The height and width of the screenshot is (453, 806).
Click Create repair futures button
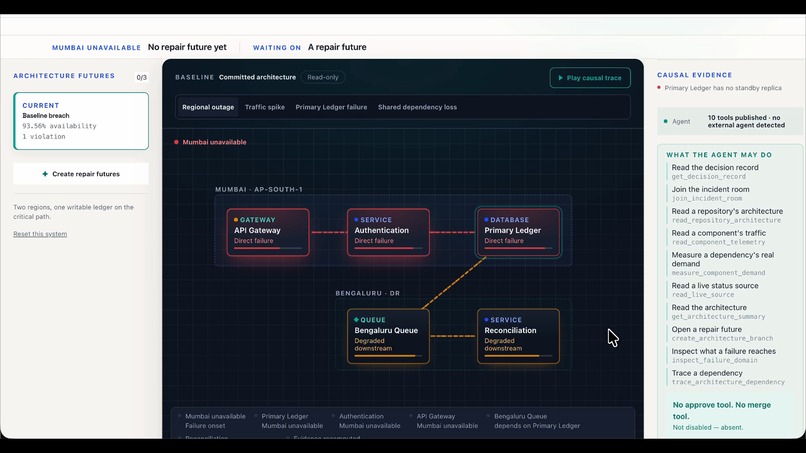81,174
